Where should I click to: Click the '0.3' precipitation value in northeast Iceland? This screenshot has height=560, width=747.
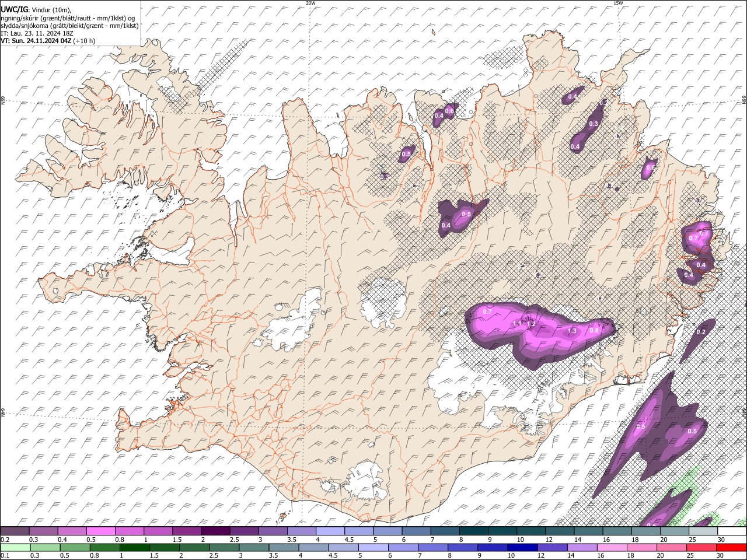coord(594,124)
